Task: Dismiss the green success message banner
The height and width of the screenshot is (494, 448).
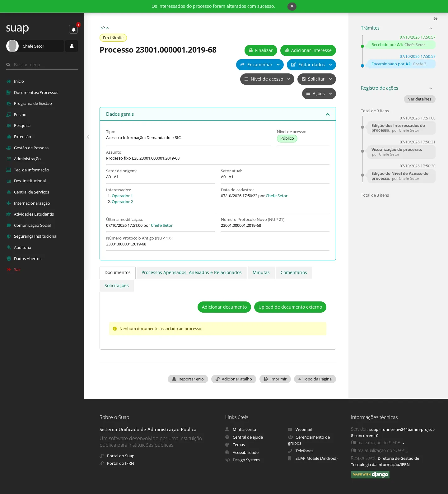Action: pos(292,6)
